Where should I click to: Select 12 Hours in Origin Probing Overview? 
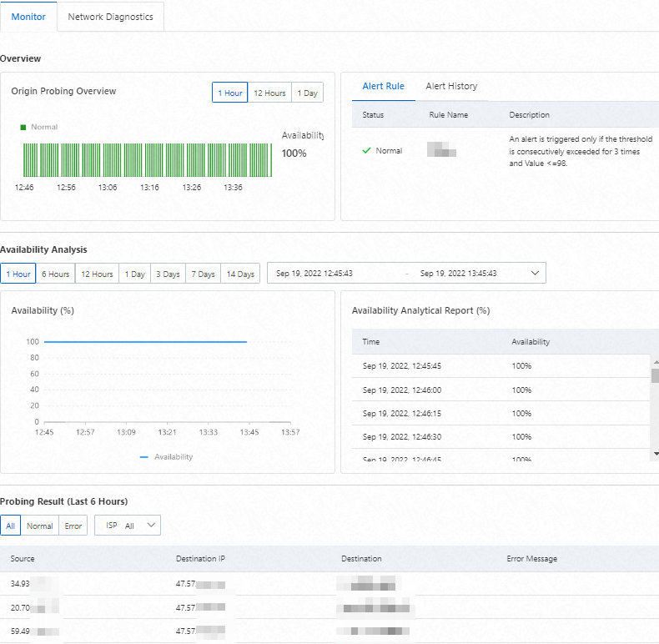(x=269, y=93)
